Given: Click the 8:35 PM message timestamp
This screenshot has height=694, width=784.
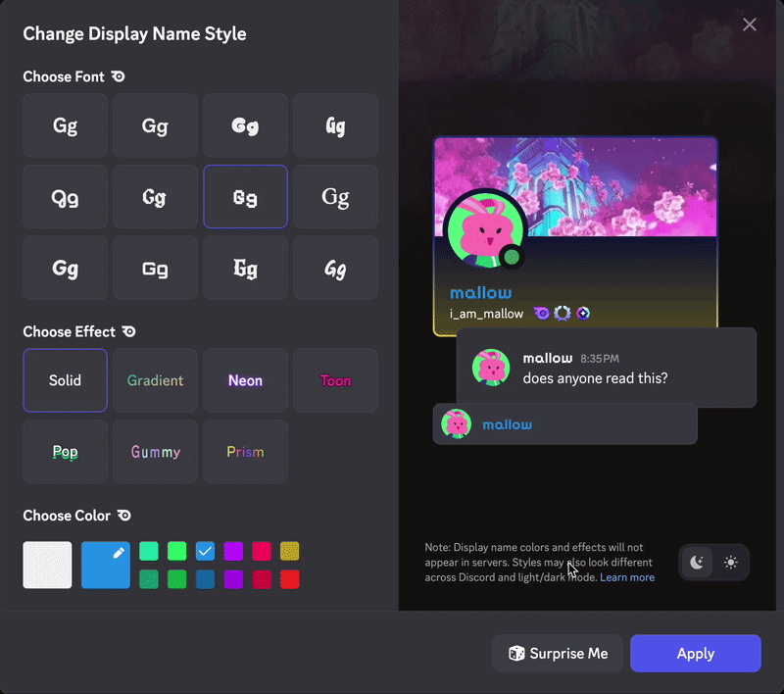Looking at the screenshot, I should pos(600,359).
